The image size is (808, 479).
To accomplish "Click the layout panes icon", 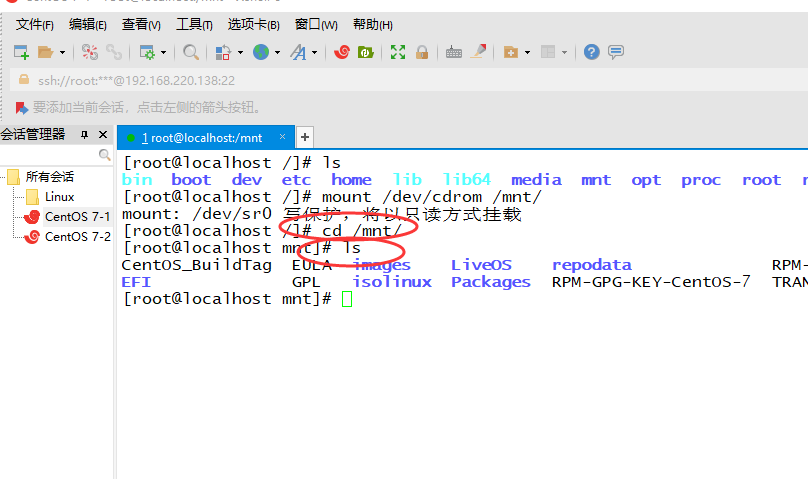I will point(548,52).
